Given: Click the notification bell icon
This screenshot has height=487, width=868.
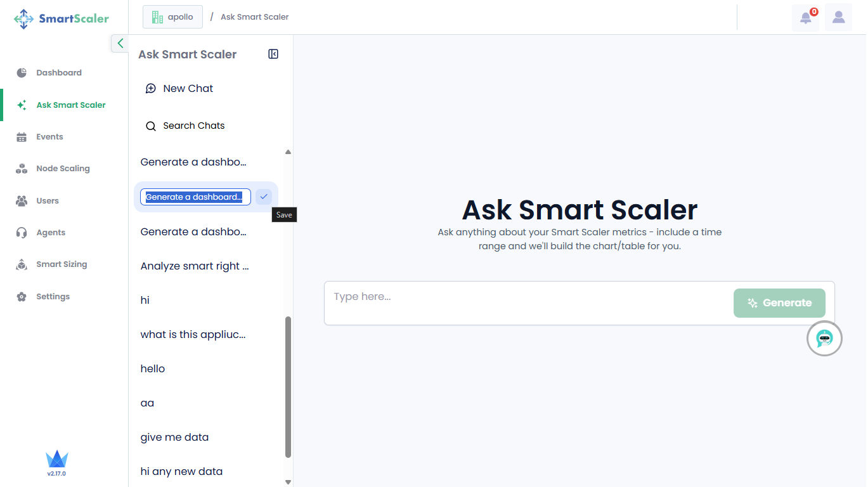Looking at the screenshot, I should click(805, 18).
